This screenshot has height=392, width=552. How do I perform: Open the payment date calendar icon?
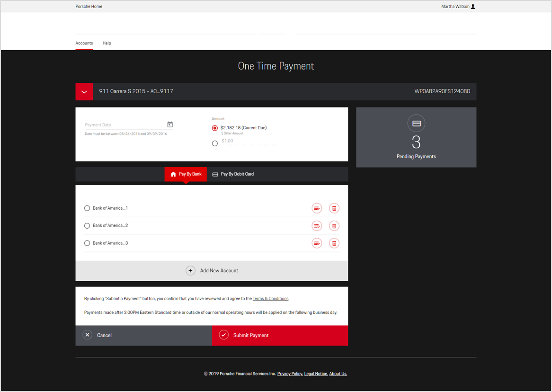[x=170, y=125]
